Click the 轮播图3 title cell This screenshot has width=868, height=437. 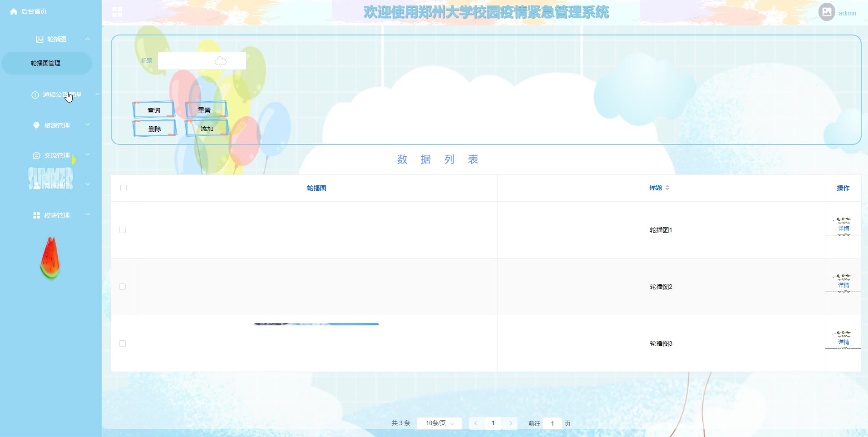661,343
